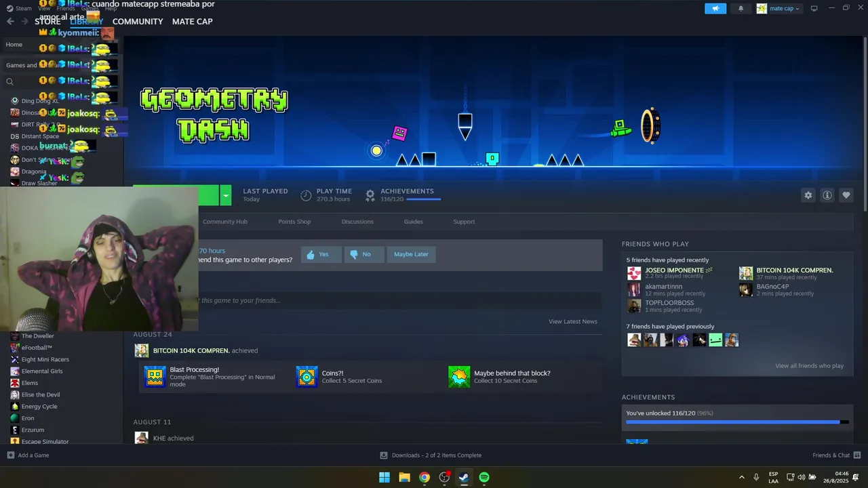Click the achievements gear badge icon
Viewport: 868px width, 488px height.
(x=370, y=195)
